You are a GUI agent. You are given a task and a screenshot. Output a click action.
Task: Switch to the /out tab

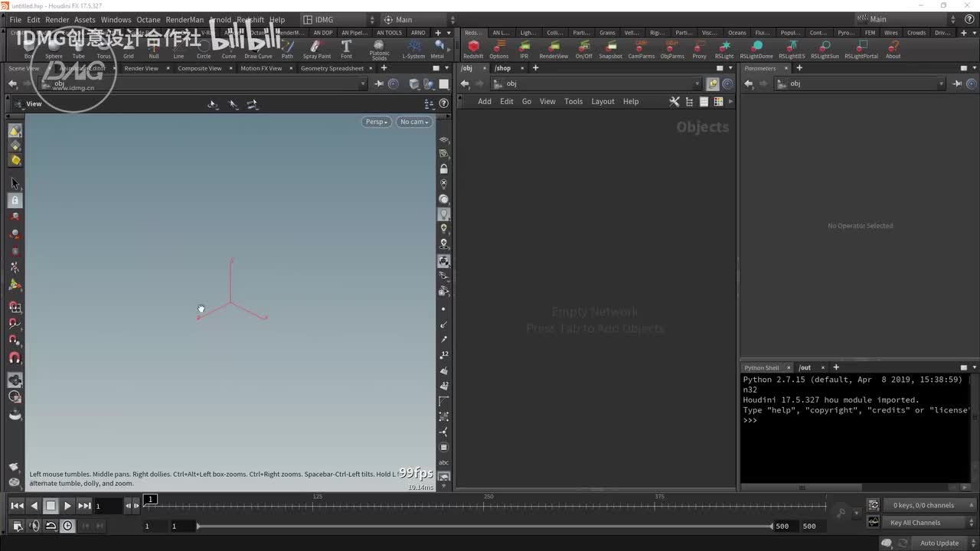click(805, 367)
